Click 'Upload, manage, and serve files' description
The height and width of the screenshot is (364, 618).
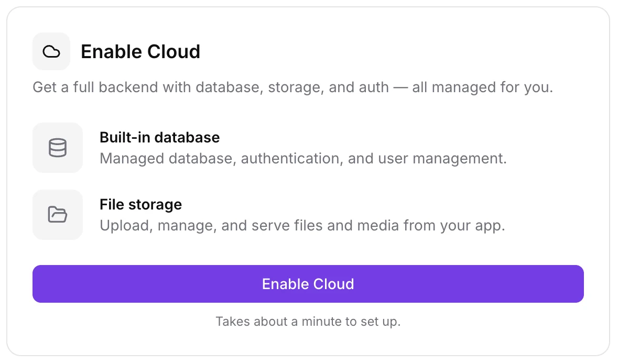(x=302, y=225)
